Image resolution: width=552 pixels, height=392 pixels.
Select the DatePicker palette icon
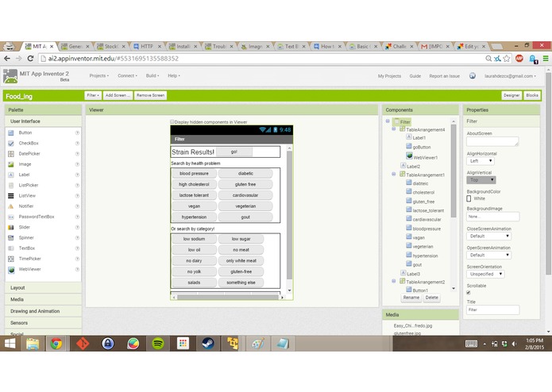(11, 154)
